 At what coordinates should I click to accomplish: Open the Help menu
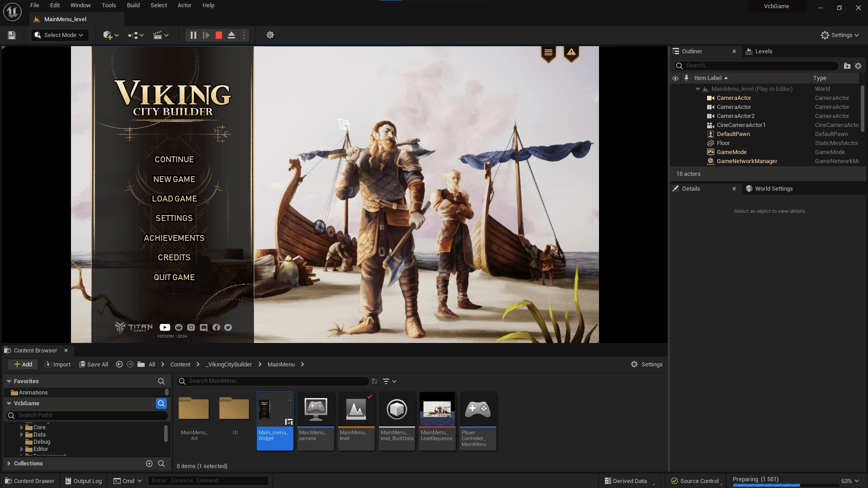click(208, 5)
